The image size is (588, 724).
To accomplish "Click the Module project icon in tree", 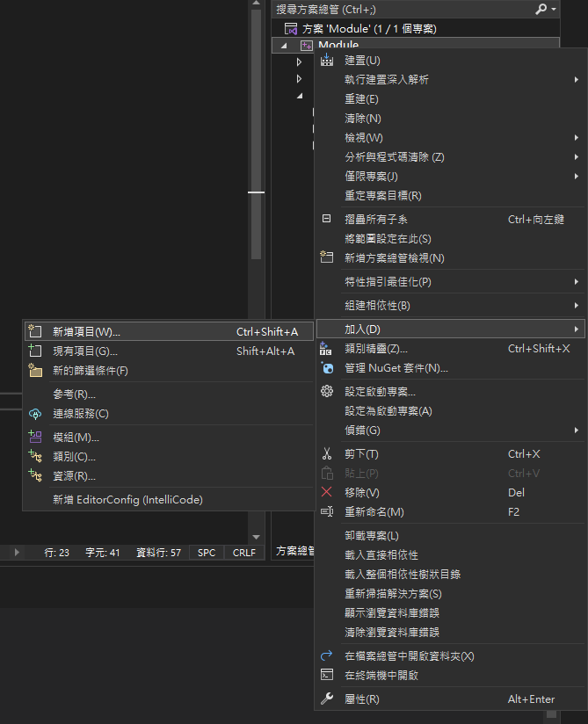I will pos(307,46).
